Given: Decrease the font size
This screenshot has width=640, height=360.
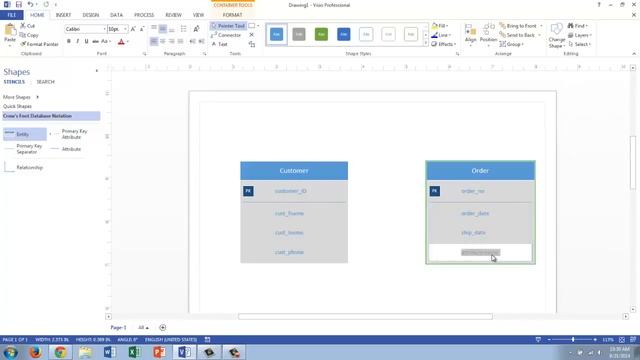Looking at the screenshot, I should pos(142,29).
